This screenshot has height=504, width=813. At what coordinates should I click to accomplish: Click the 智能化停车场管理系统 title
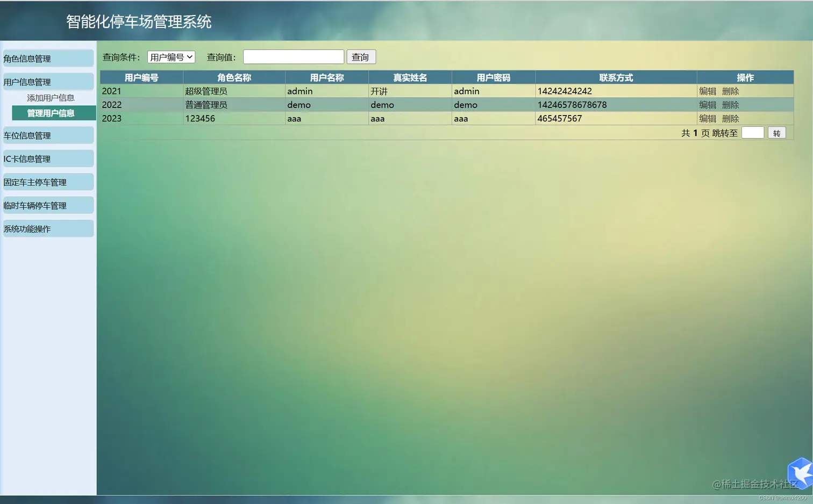139,21
